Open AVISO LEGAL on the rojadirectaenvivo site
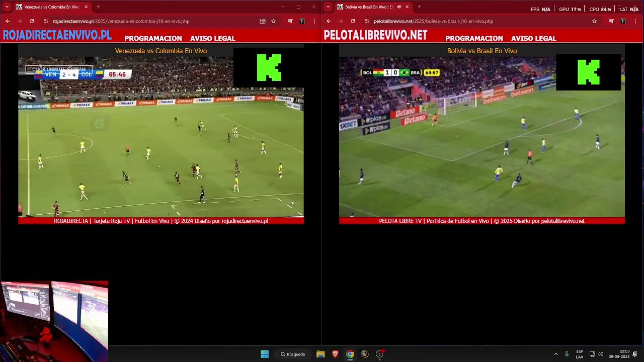 point(213,38)
